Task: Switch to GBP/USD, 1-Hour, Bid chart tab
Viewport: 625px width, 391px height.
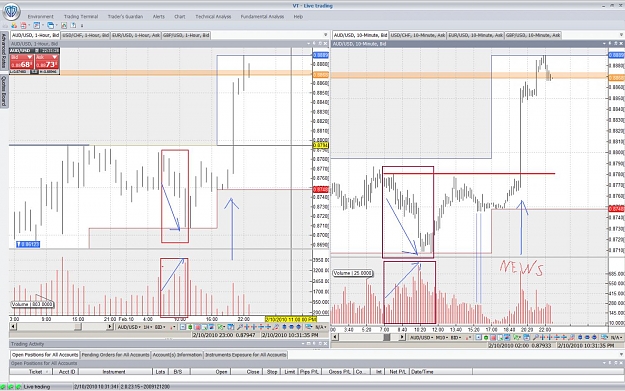Action: pyautogui.click(x=186, y=35)
